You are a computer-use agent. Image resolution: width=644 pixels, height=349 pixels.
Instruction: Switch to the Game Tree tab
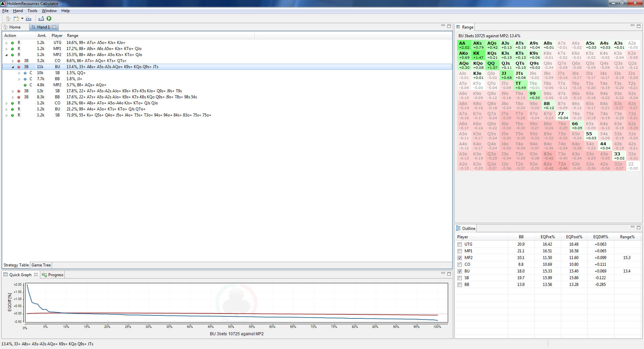[41, 265]
